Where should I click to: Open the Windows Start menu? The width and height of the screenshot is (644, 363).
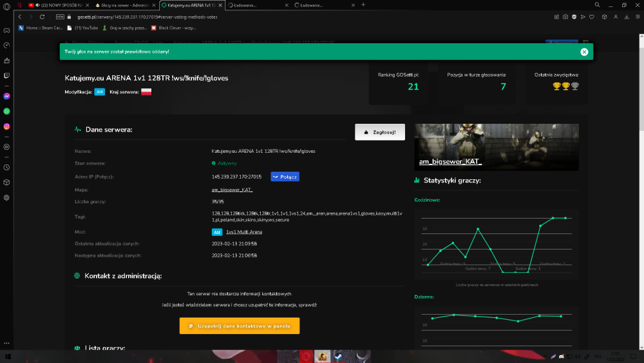pyautogui.click(x=7, y=357)
